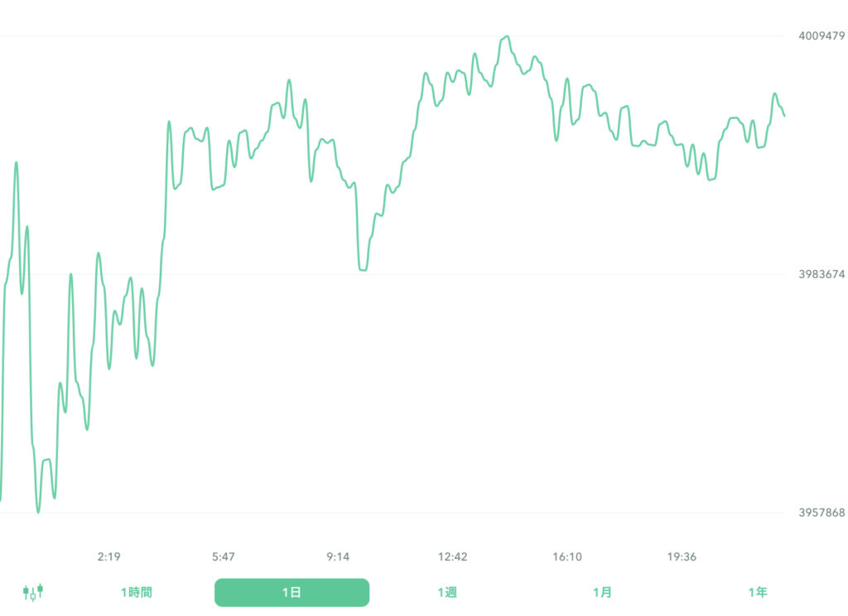Select the 5:47 time axis label
The width and height of the screenshot is (848, 616).
224,556
